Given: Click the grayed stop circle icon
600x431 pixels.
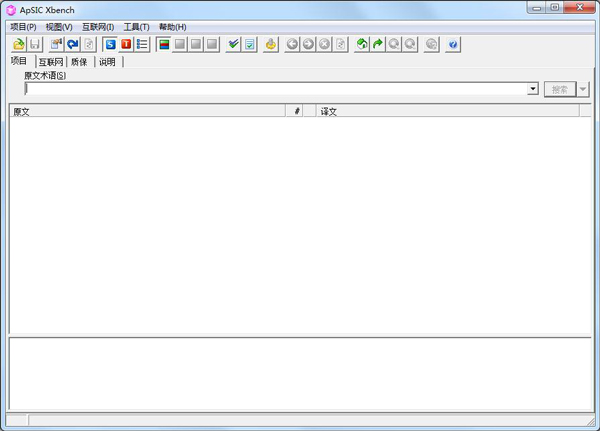Looking at the screenshot, I should coord(324,44).
